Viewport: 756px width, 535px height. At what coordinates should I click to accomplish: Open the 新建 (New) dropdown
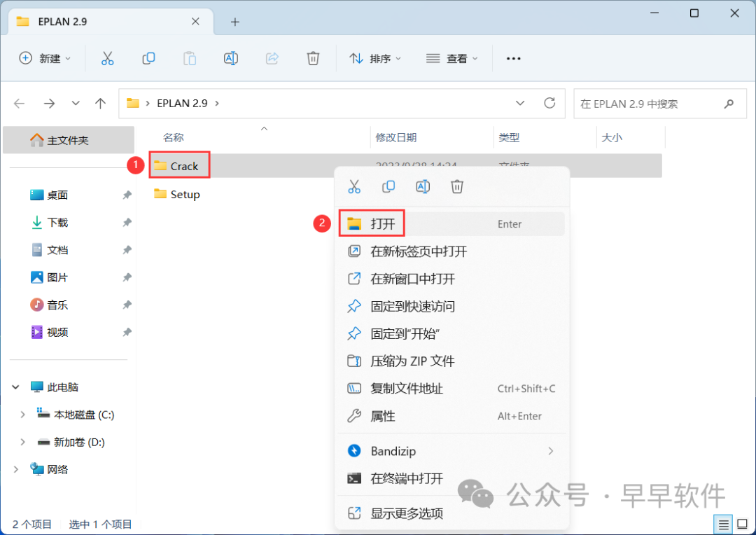tap(45, 59)
